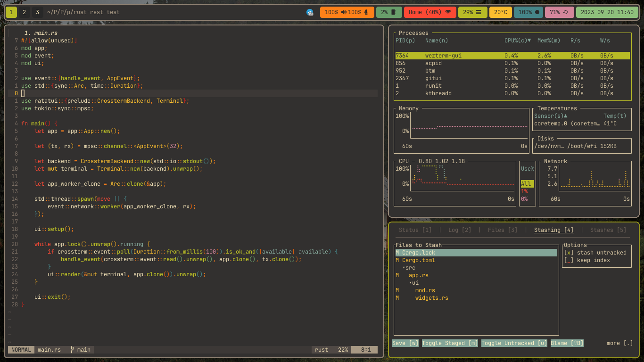Click the memory usage bars icon
This screenshot has height=362, width=644.
pos(479,12)
